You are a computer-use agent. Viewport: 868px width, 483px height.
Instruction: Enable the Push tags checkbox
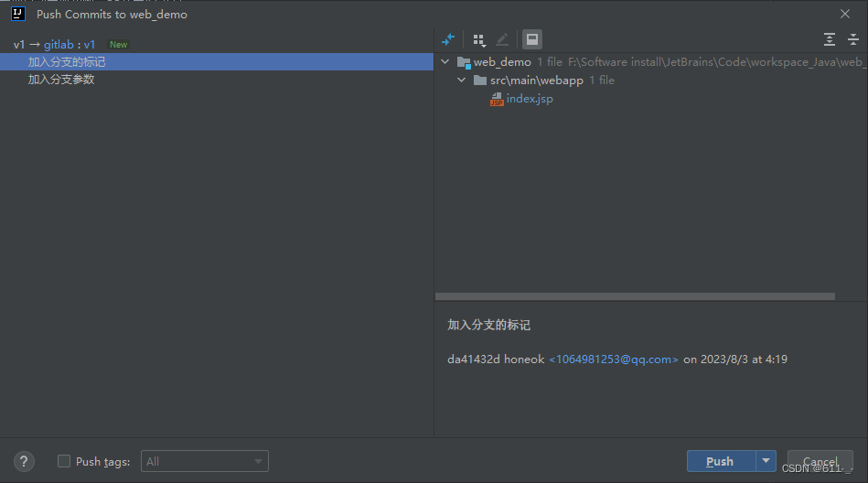point(64,461)
